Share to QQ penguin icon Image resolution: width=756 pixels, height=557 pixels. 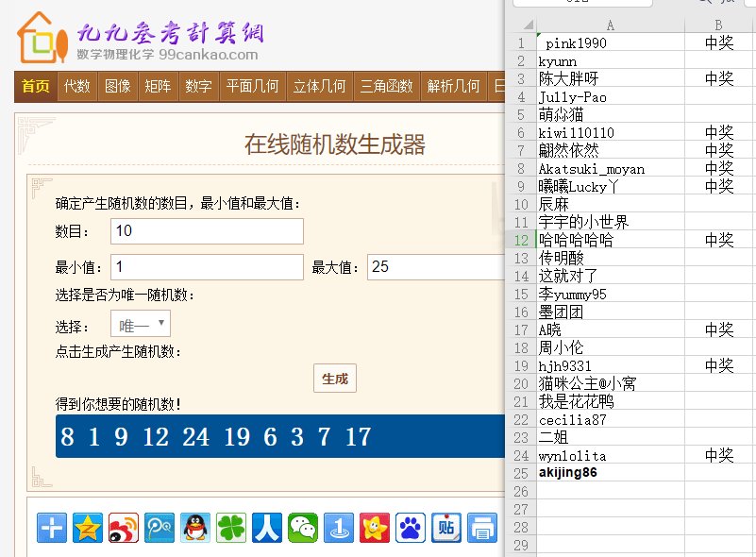click(x=195, y=528)
